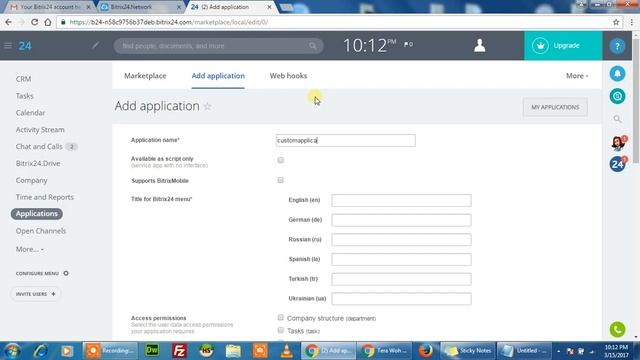The width and height of the screenshot is (640, 360).
Task: Click the Bitrix24 logo in the header
Action: [x=25, y=46]
